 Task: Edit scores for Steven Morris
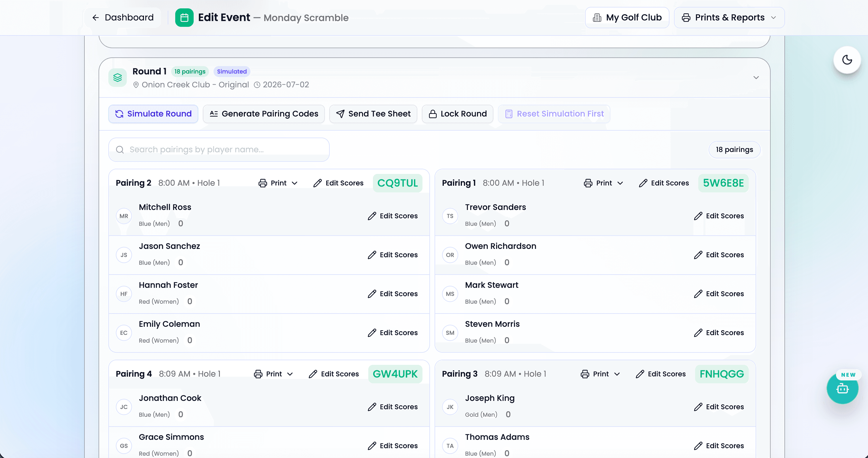pos(719,333)
